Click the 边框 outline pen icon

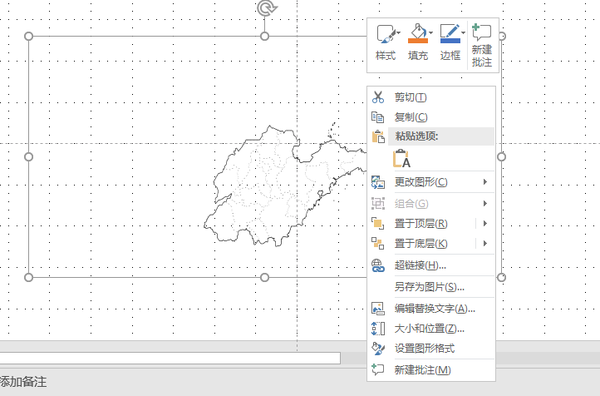(450, 34)
